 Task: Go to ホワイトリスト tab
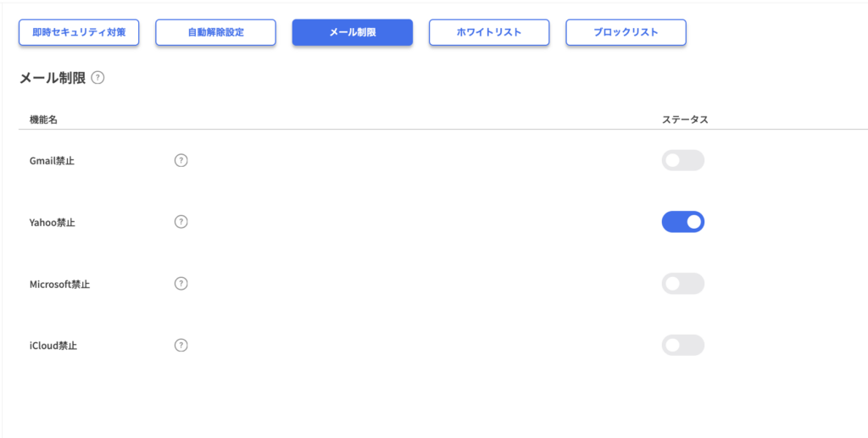[489, 32]
